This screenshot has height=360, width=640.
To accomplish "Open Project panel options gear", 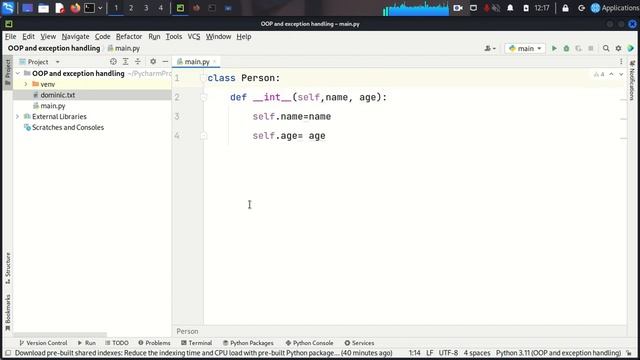I will (x=153, y=62).
